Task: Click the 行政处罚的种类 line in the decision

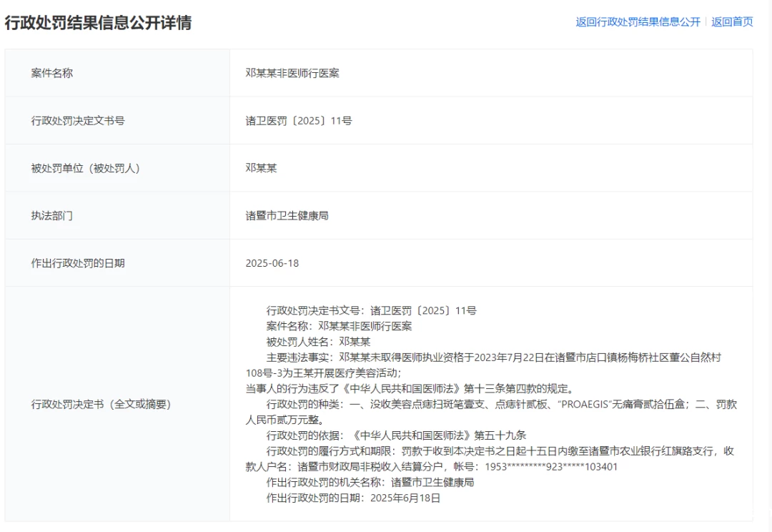Action: tap(500, 404)
